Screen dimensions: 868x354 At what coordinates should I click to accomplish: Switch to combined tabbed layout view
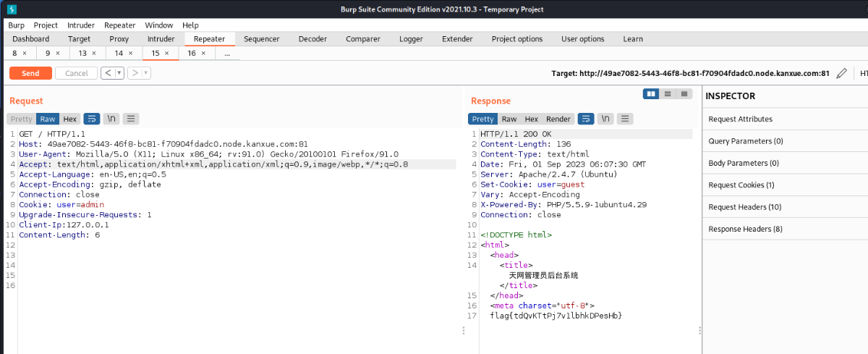pos(684,93)
